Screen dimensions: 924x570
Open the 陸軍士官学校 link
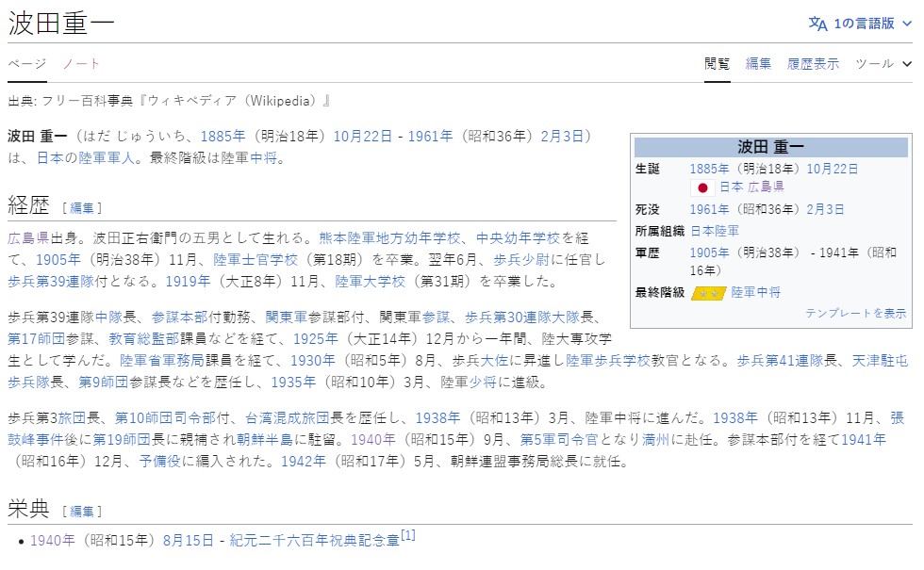tap(256, 260)
